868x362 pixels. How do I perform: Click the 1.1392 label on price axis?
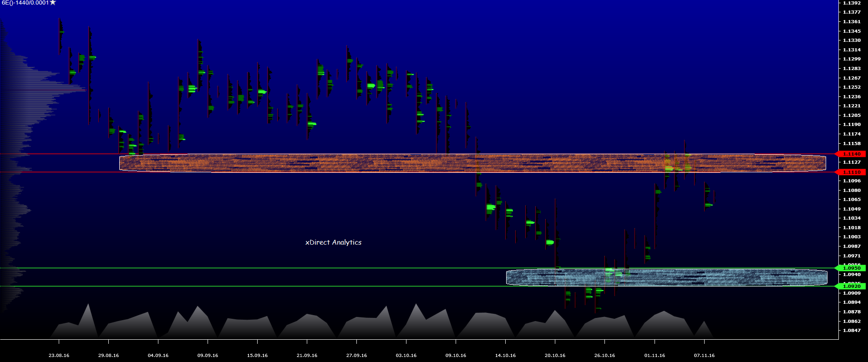[x=852, y=3]
